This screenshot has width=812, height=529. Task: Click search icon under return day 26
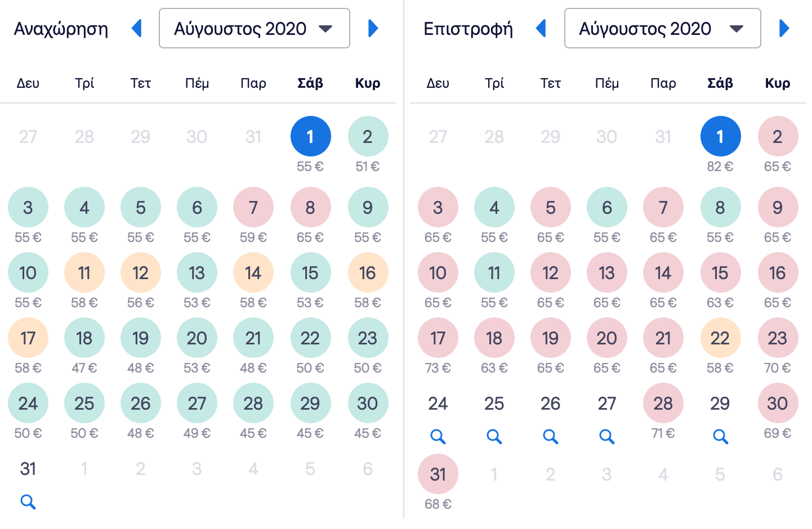[x=551, y=437]
